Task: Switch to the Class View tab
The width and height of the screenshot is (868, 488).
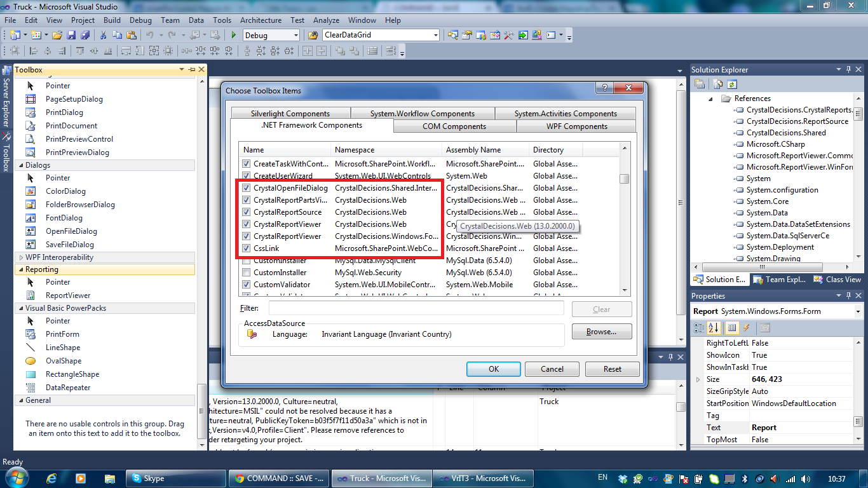Action: [x=837, y=280]
